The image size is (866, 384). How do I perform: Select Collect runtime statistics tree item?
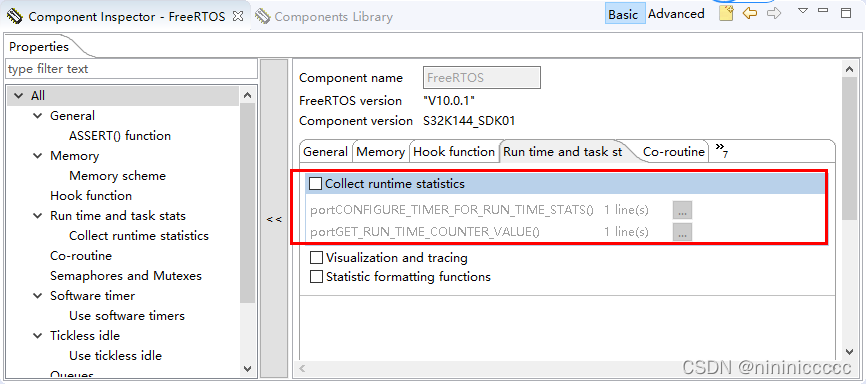139,236
